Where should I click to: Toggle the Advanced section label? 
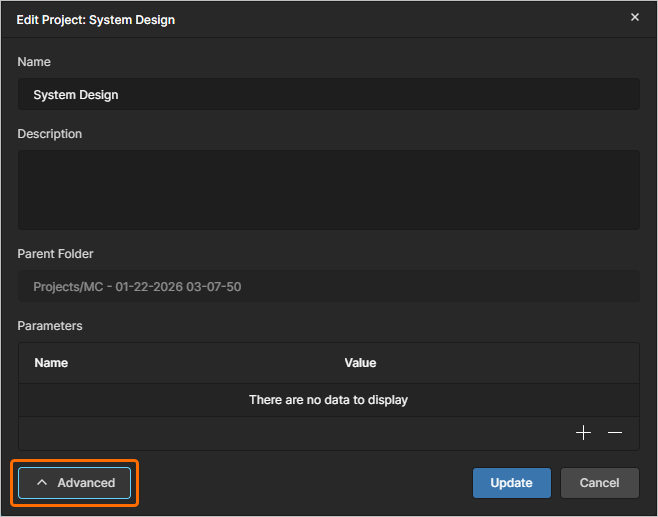[86, 483]
